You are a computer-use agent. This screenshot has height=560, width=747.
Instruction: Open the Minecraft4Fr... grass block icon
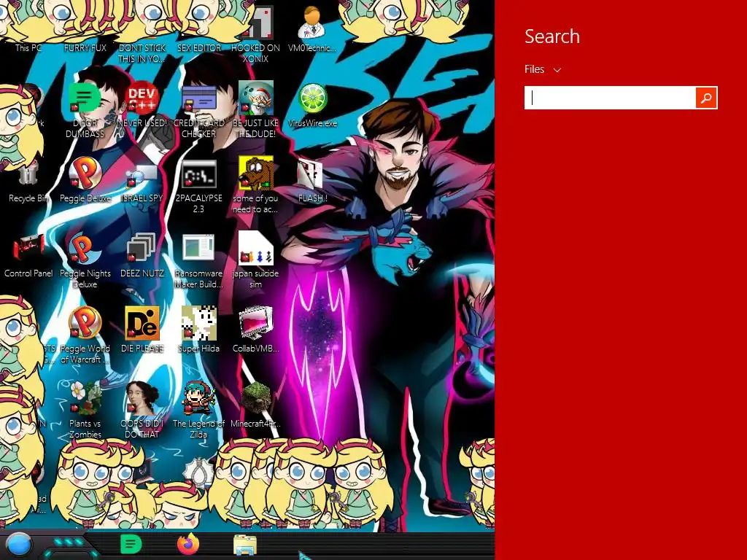(256, 405)
